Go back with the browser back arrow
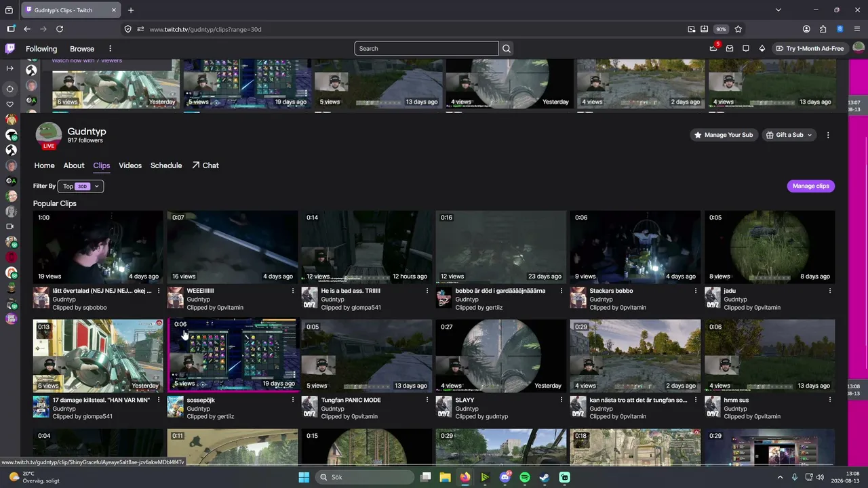Image resolution: width=868 pixels, height=488 pixels. pos(27,29)
